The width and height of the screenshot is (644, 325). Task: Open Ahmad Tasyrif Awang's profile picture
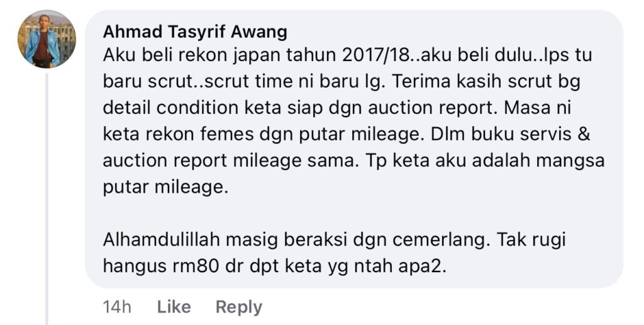(x=47, y=38)
